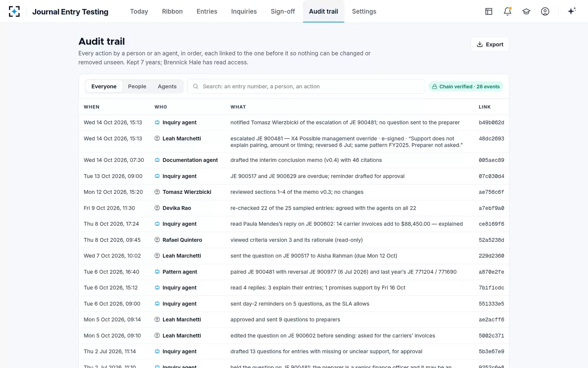Screen dimensions: 588x368
Task: Click the download icon on the Export button
Action: coord(480,45)
